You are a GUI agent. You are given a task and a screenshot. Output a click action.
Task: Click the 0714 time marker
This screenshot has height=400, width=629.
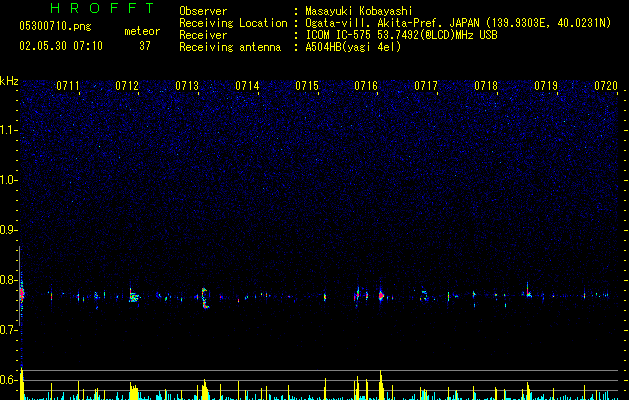point(247,86)
